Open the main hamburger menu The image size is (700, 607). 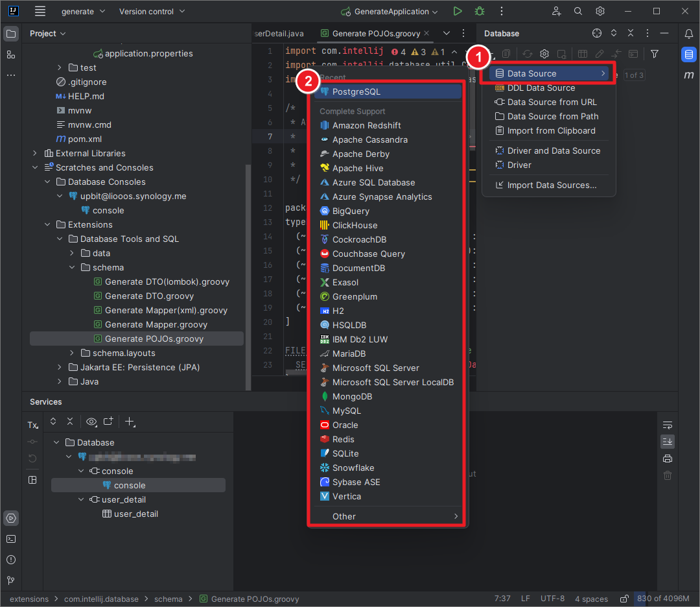[40, 11]
